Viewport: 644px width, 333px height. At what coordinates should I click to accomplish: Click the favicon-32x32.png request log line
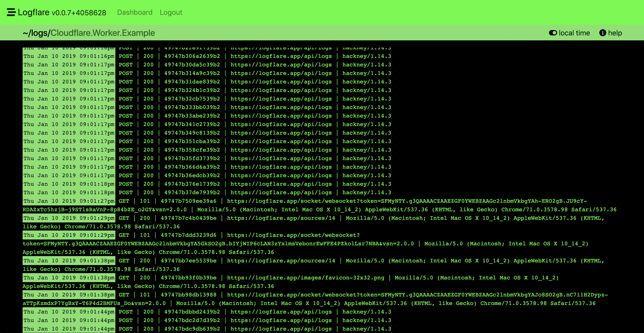[306, 278]
